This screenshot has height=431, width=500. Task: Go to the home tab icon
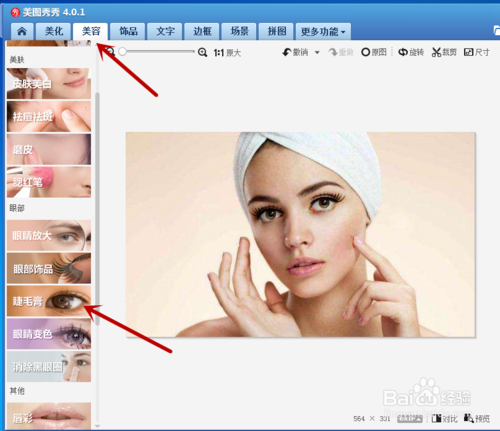[22, 32]
